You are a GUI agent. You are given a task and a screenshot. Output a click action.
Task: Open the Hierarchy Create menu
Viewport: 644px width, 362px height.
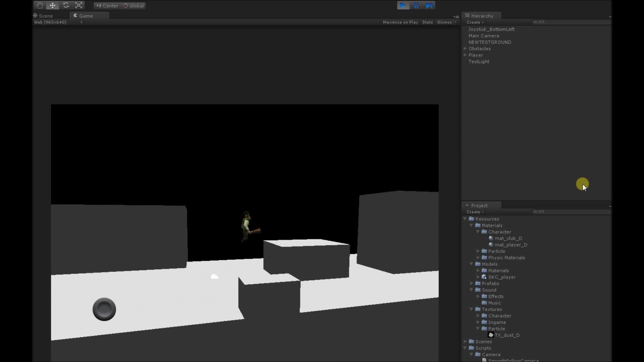tap(475, 22)
